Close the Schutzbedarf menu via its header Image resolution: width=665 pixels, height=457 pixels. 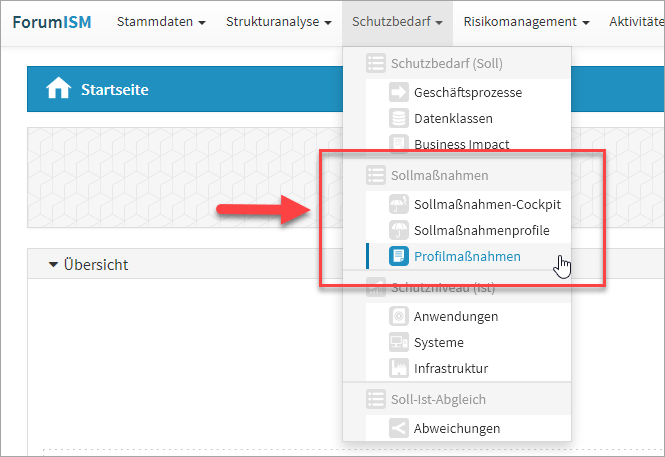pyautogui.click(x=397, y=21)
